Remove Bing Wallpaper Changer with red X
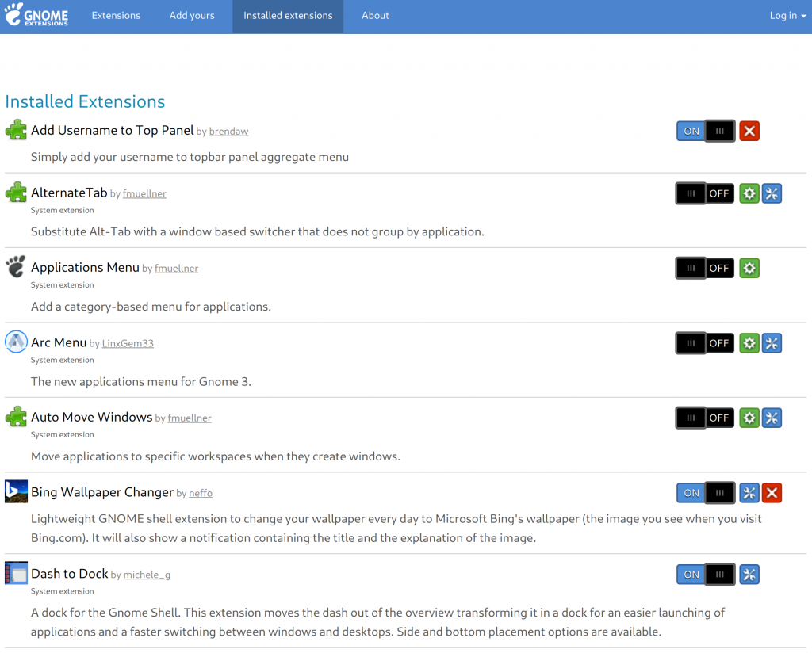 tap(772, 493)
